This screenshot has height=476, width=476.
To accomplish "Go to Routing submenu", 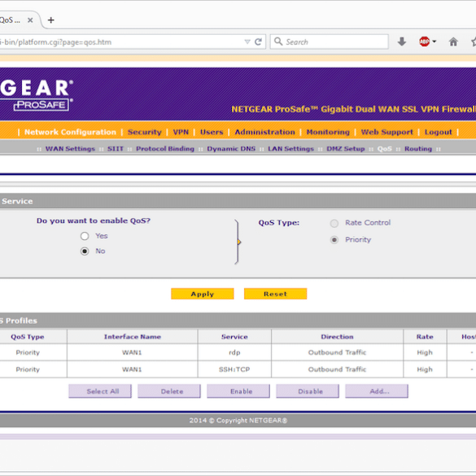I will point(418,149).
